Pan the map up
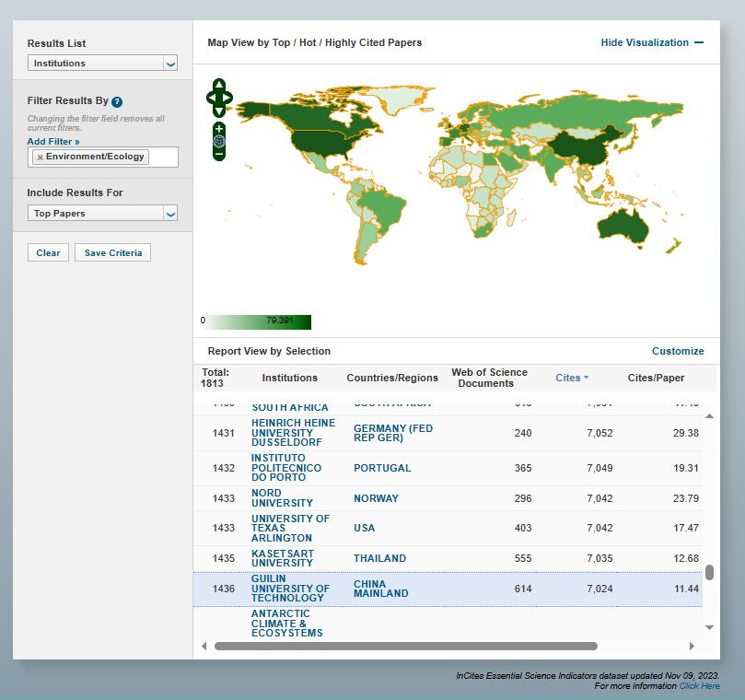Viewport: 745px width, 700px height. (219, 85)
